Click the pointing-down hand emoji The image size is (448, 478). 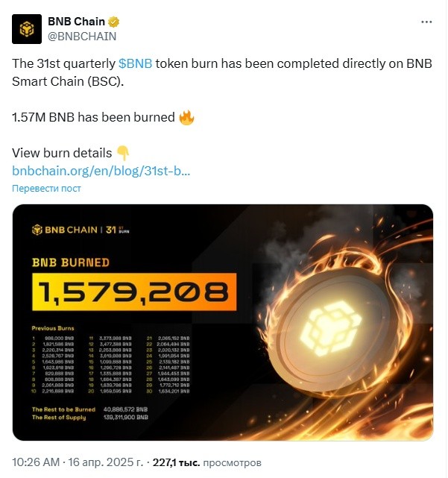click(x=123, y=153)
